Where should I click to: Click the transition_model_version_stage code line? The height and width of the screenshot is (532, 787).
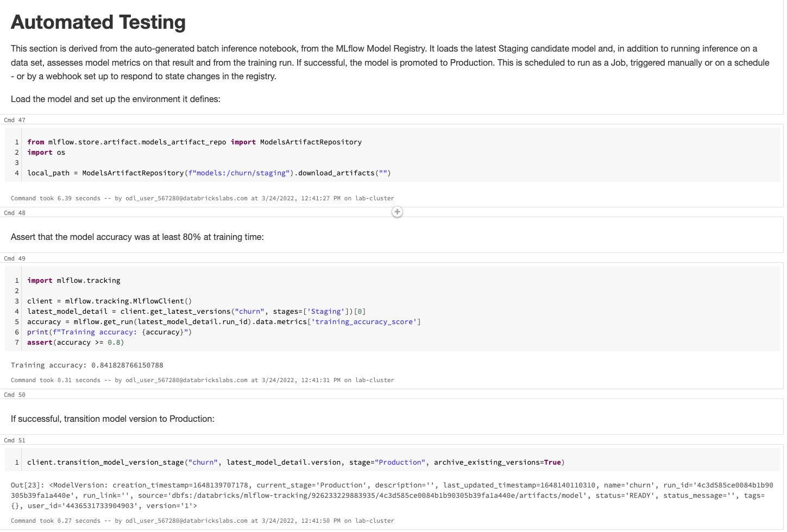point(296,463)
